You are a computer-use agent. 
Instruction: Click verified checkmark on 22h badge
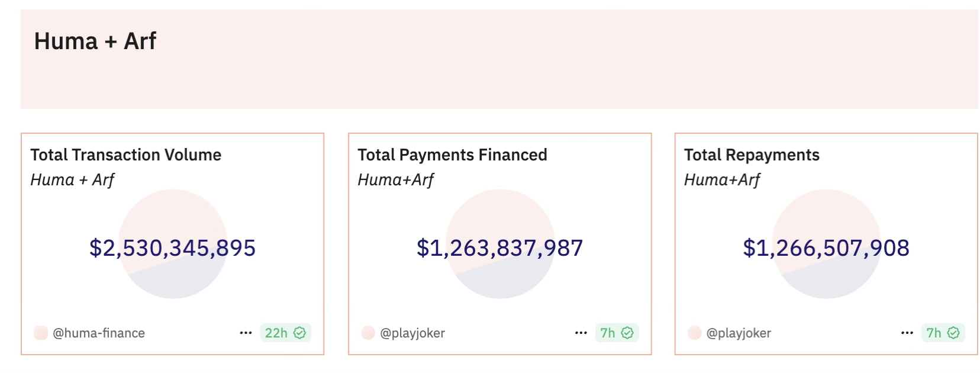[x=300, y=333]
